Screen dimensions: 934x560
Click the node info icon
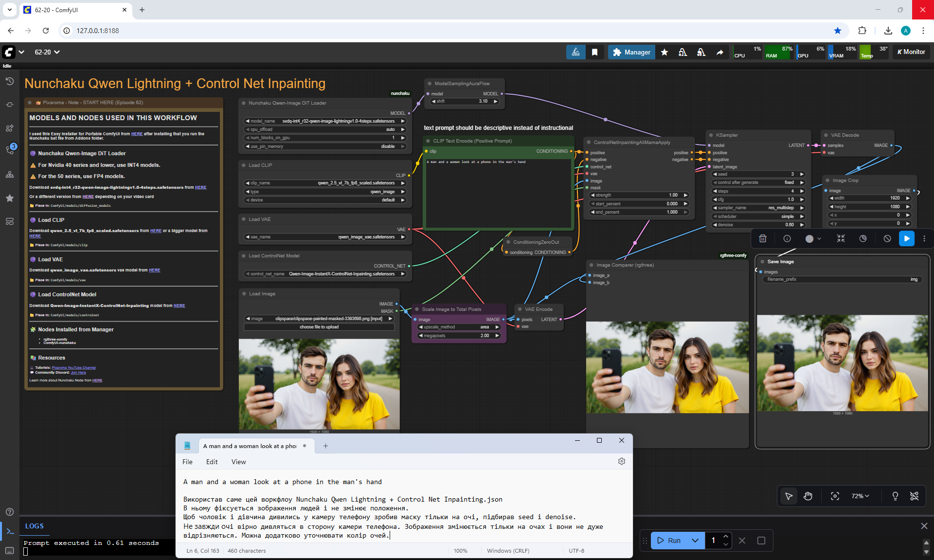[x=787, y=238]
